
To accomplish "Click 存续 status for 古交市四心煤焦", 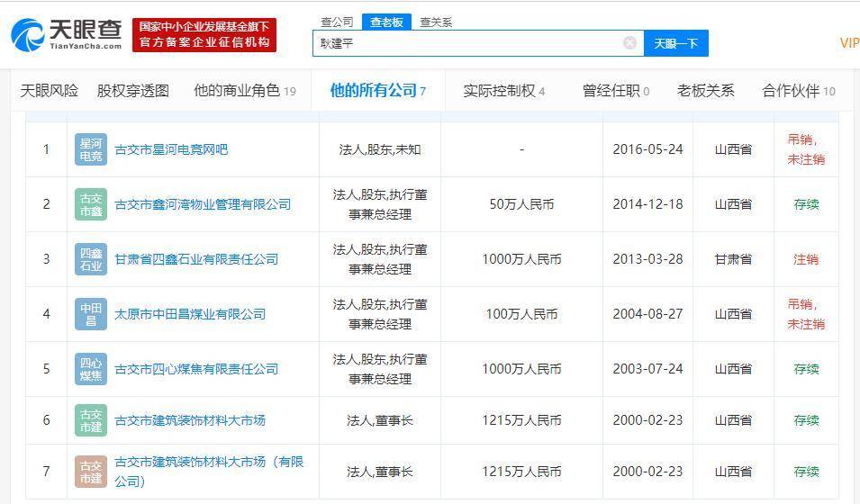I will [806, 368].
